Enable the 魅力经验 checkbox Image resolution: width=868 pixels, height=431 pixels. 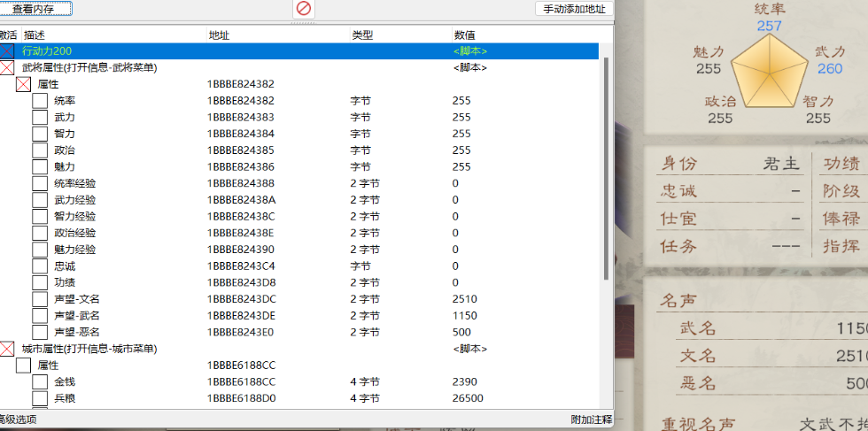point(40,250)
